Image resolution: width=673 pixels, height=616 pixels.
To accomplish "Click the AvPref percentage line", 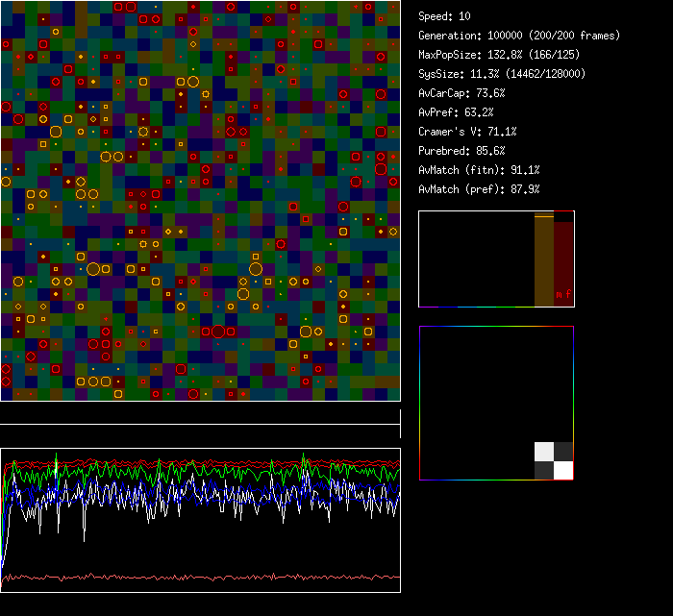I will pyautogui.click(x=456, y=112).
